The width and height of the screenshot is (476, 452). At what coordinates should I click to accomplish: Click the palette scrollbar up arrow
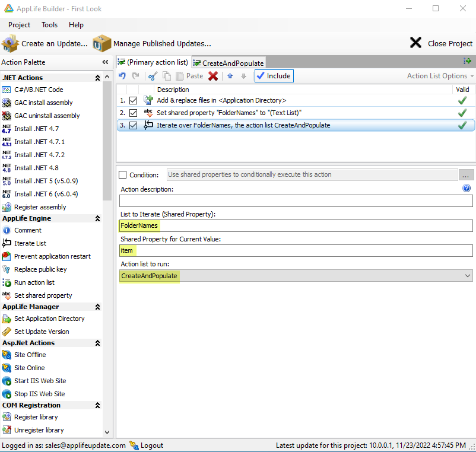click(107, 77)
